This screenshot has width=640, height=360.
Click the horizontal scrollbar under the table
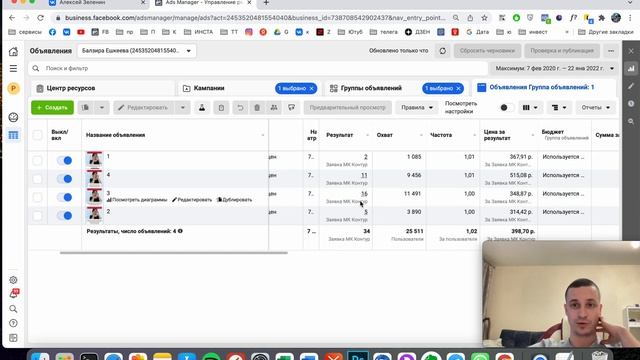click(x=173, y=253)
